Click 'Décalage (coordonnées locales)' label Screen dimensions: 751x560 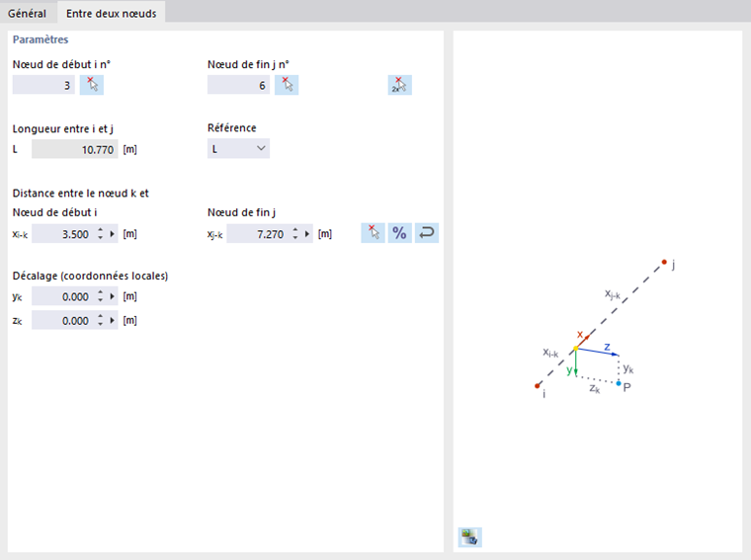click(x=90, y=276)
